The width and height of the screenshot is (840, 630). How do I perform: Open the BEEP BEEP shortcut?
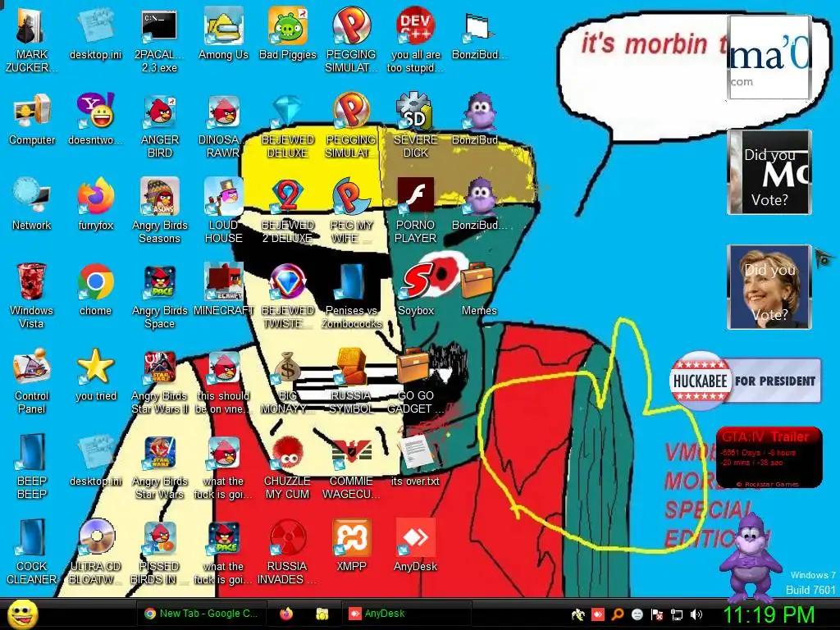click(32, 466)
